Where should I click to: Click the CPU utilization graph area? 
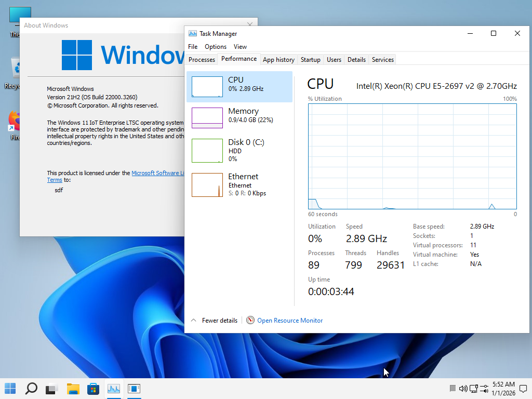(x=412, y=156)
